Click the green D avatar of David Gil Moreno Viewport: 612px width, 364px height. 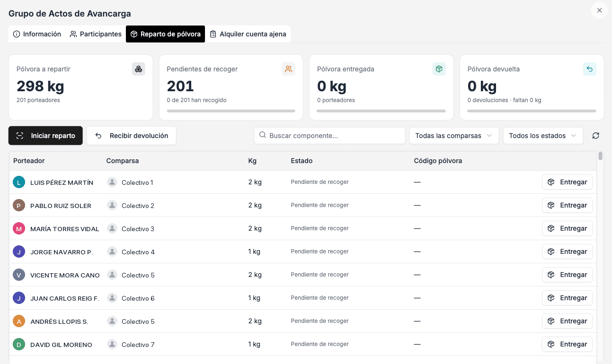point(19,345)
